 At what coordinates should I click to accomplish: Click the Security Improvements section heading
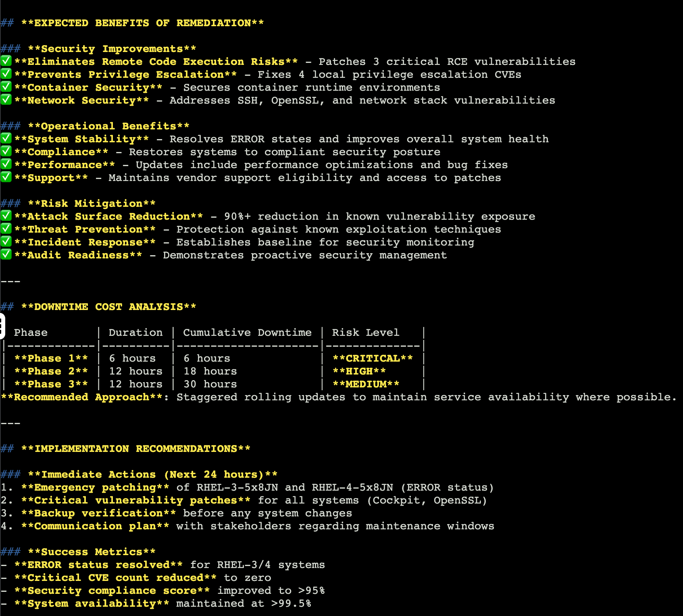pyautogui.click(x=112, y=49)
